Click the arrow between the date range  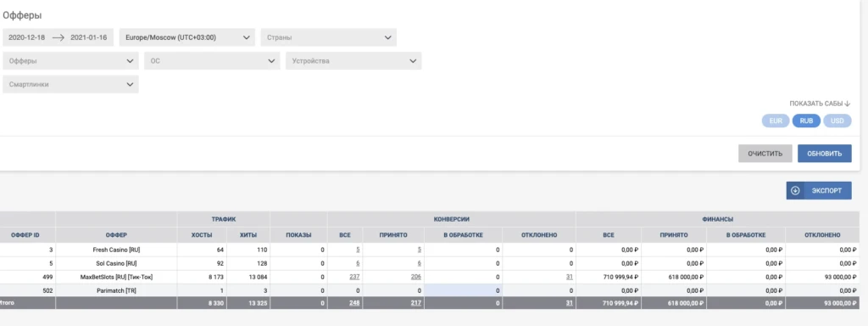pos(58,37)
